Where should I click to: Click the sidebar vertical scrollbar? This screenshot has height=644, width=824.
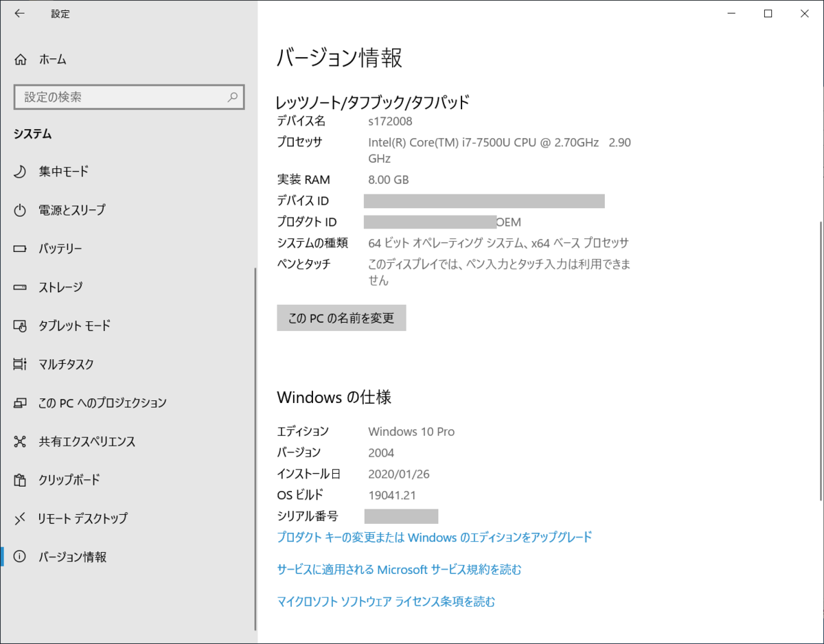(255, 449)
